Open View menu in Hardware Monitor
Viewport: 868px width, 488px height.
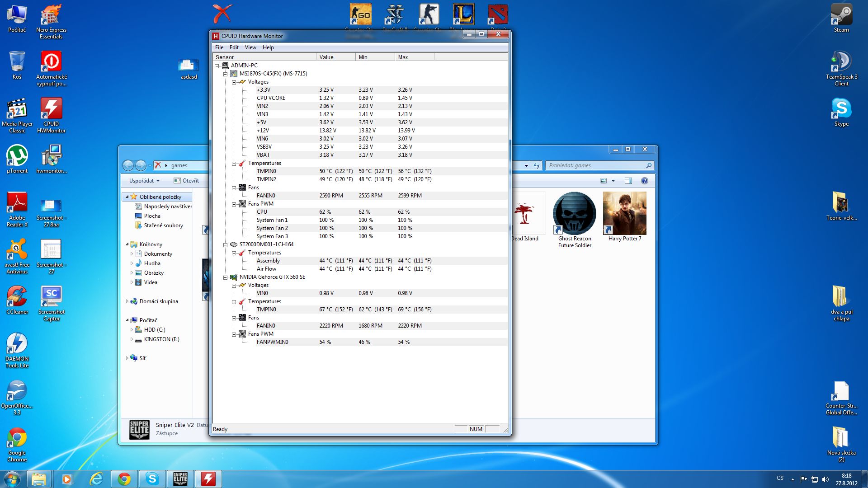click(250, 47)
